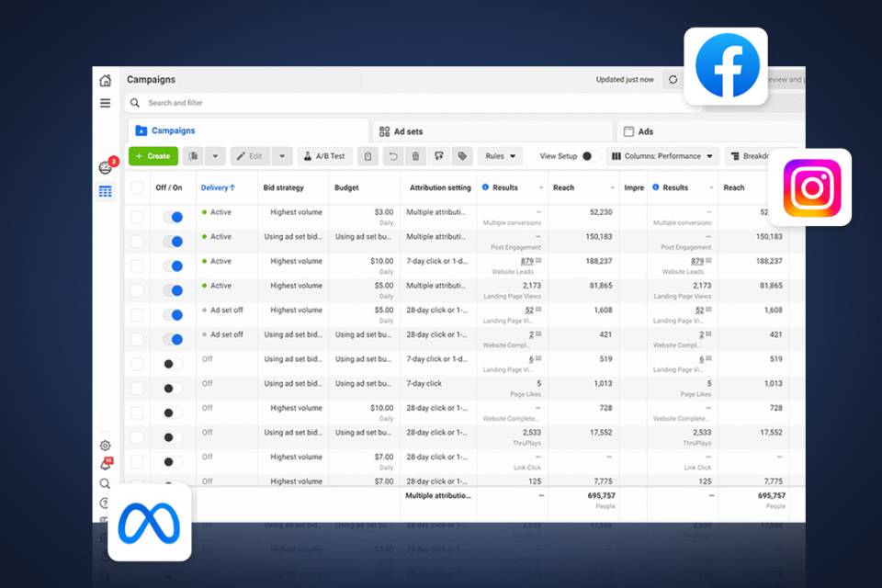The height and width of the screenshot is (588, 882).
Task: Click the refresh icon beside Updated just now
Action: [x=673, y=80]
